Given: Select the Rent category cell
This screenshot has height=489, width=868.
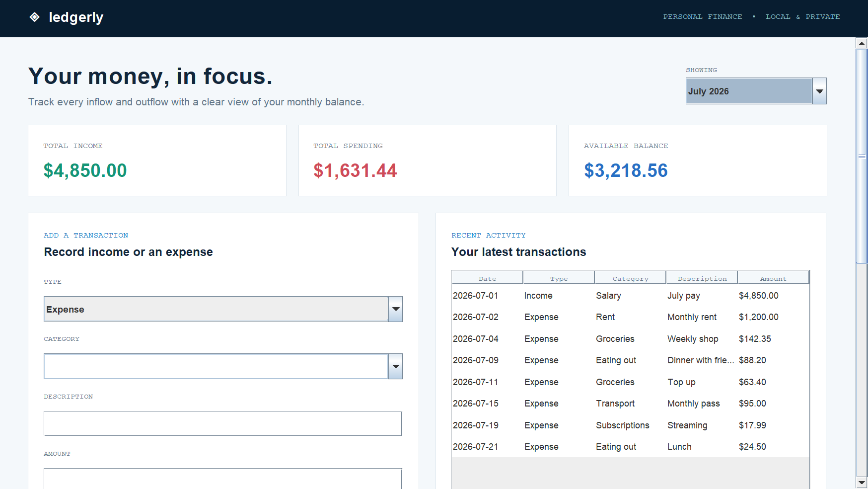Looking at the screenshot, I should pos(630,317).
